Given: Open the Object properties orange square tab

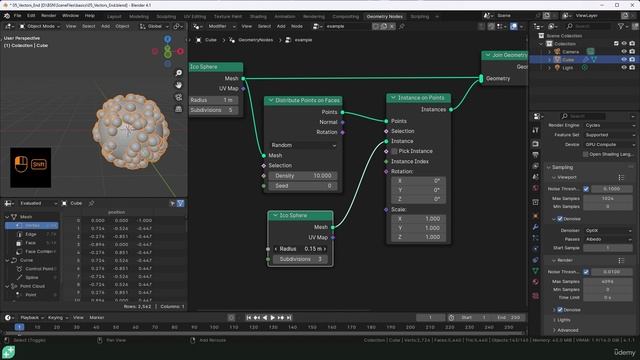Looking at the screenshot, I should pos(536,216).
